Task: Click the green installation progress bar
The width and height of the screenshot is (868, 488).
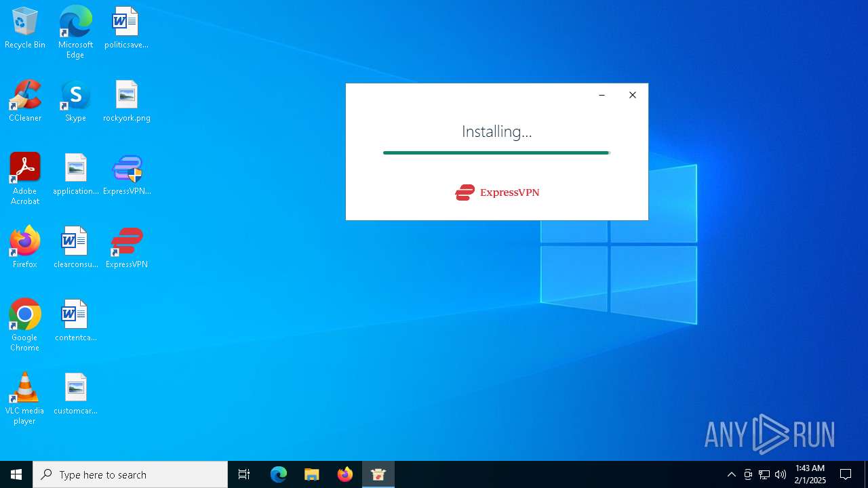Action: tap(496, 153)
